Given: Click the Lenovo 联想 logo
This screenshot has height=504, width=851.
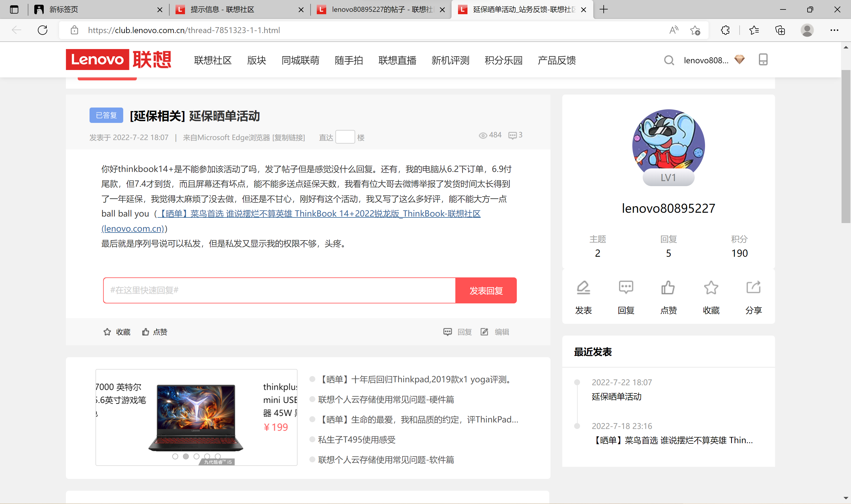Looking at the screenshot, I should 118,59.
